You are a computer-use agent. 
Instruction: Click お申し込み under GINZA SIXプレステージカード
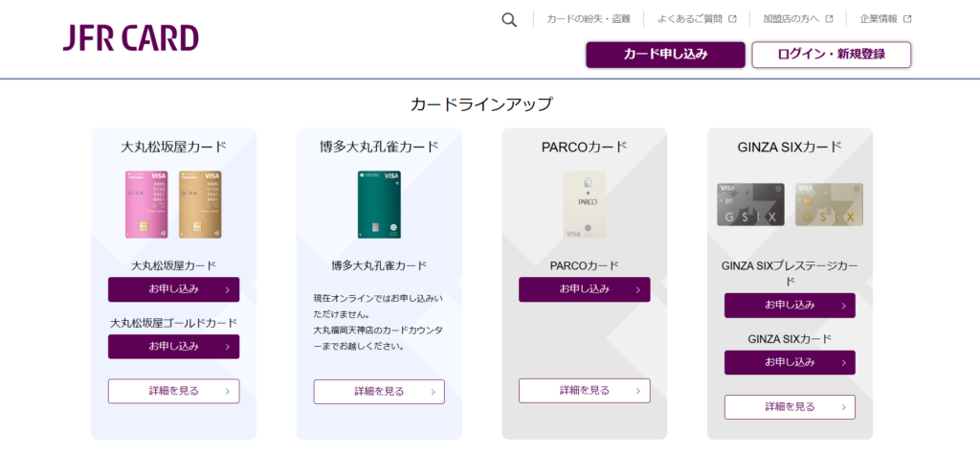click(790, 306)
